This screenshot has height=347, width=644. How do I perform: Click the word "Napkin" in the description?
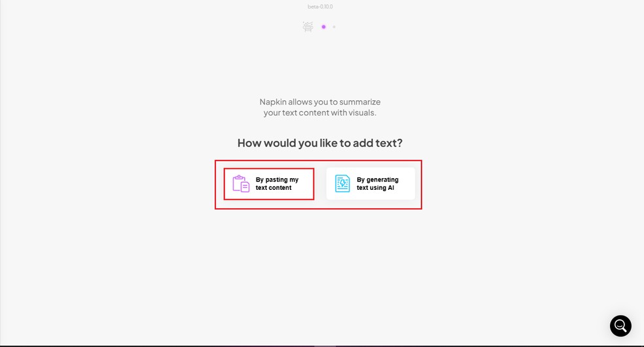[x=273, y=102]
